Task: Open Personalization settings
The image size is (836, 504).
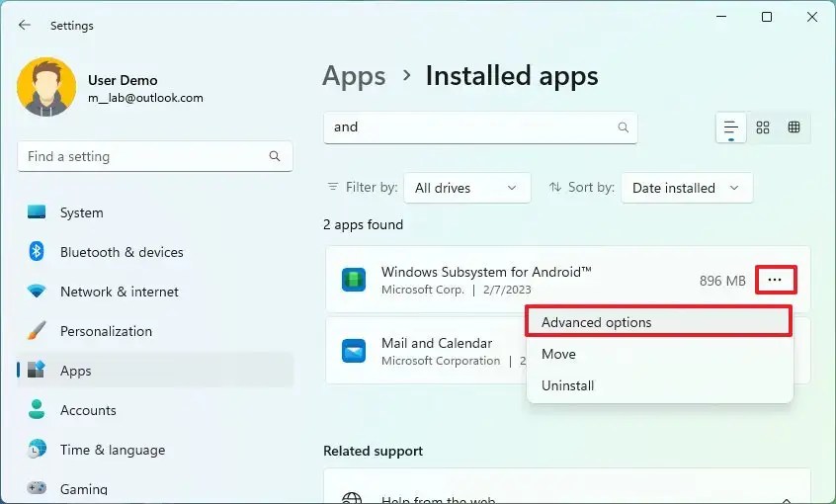Action: [155, 331]
